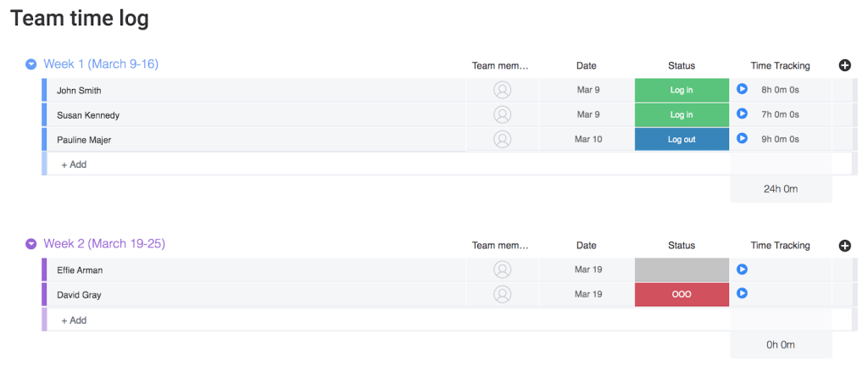Select the Mar 10 date cell
The height and width of the screenshot is (367, 868).
[588, 140]
